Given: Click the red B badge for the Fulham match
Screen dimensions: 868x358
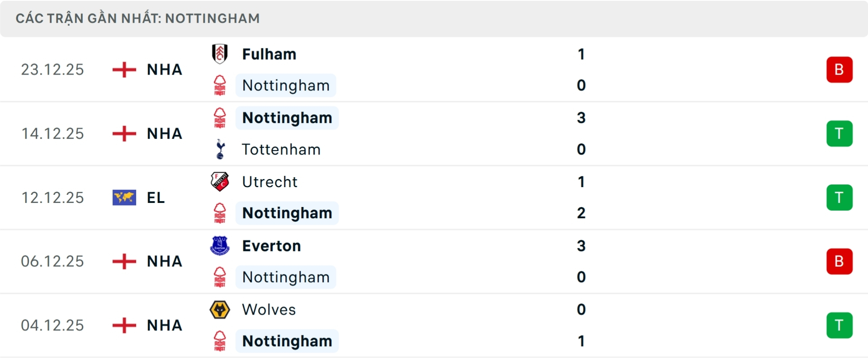Looking at the screenshot, I should pyautogui.click(x=840, y=69).
